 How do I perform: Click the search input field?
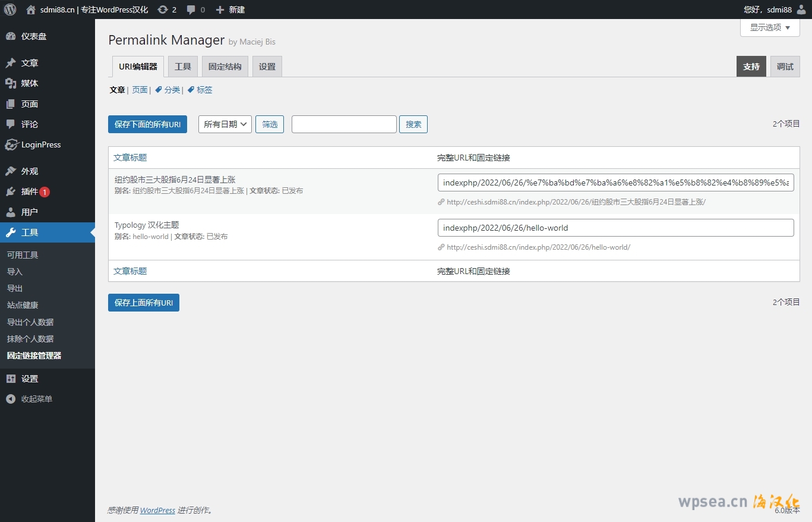point(343,124)
